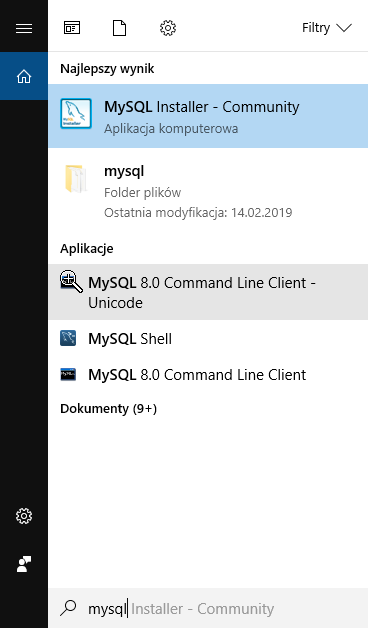Open the hamburger menu icon
This screenshot has width=368, height=628.
coord(24,28)
